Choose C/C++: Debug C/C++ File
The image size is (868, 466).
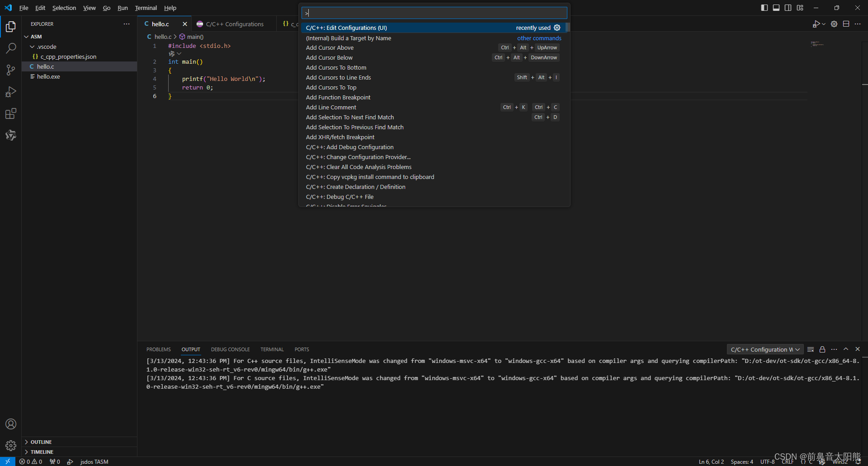(x=433, y=197)
